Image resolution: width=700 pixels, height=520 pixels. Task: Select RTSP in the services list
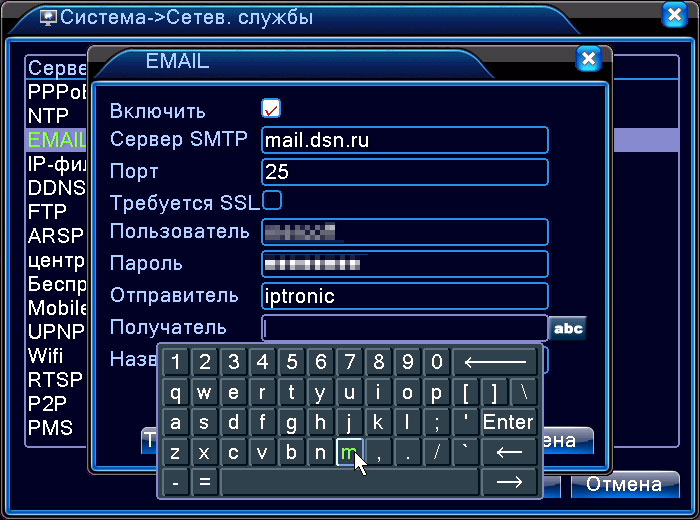coord(55,380)
